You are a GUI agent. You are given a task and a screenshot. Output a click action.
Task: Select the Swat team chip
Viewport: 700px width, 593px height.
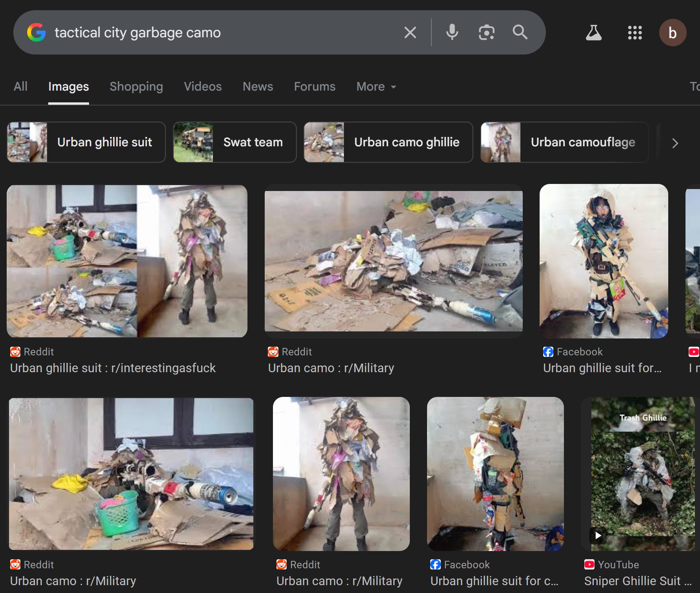tap(235, 142)
